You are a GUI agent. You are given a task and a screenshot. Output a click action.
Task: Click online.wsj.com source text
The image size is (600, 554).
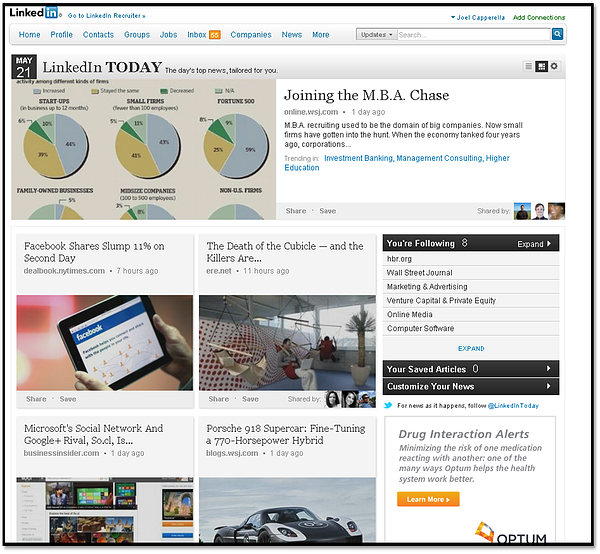point(311,112)
